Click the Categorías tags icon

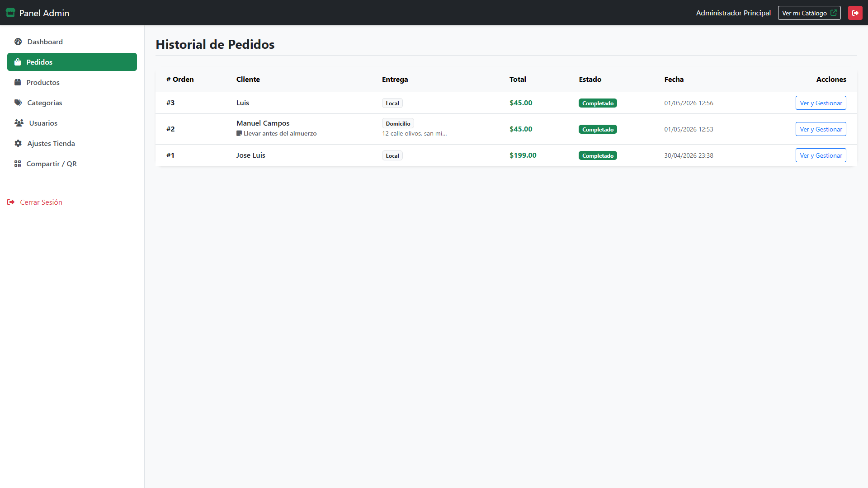tap(18, 103)
